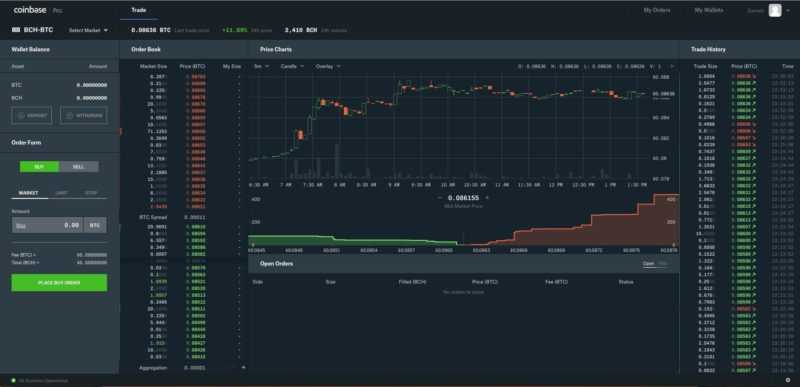The width and height of the screenshot is (800, 387).
Task: Click the Deposit button in Wallet Balance
Action: [x=33, y=115]
